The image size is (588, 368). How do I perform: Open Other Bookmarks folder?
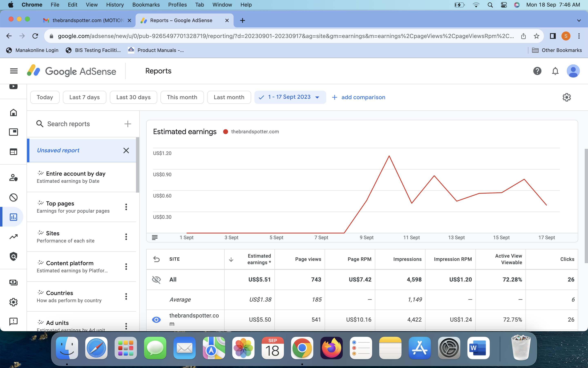(x=557, y=50)
